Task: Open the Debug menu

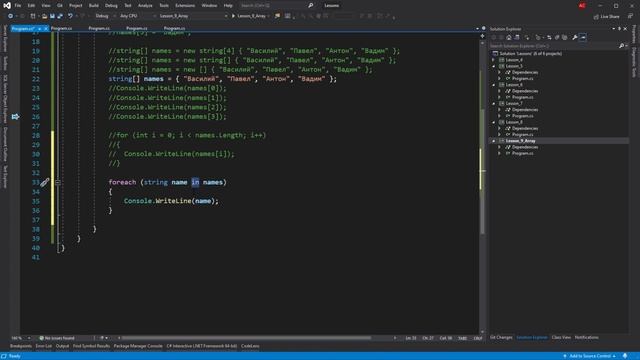Action: point(111,6)
